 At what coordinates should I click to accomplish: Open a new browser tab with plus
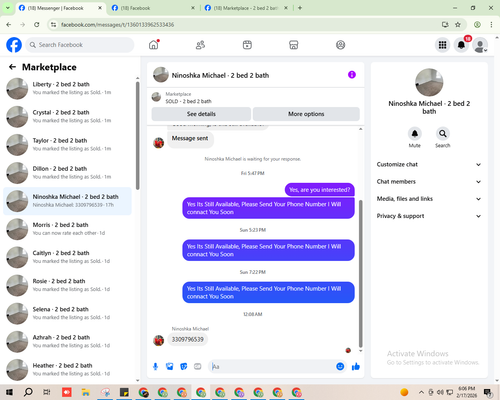click(300, 8)
